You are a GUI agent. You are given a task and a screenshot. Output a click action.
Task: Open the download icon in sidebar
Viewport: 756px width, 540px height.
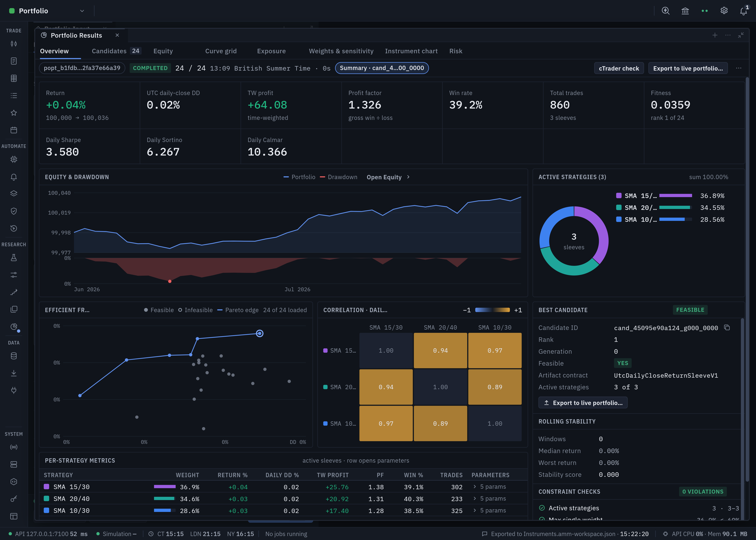[14, 373]
